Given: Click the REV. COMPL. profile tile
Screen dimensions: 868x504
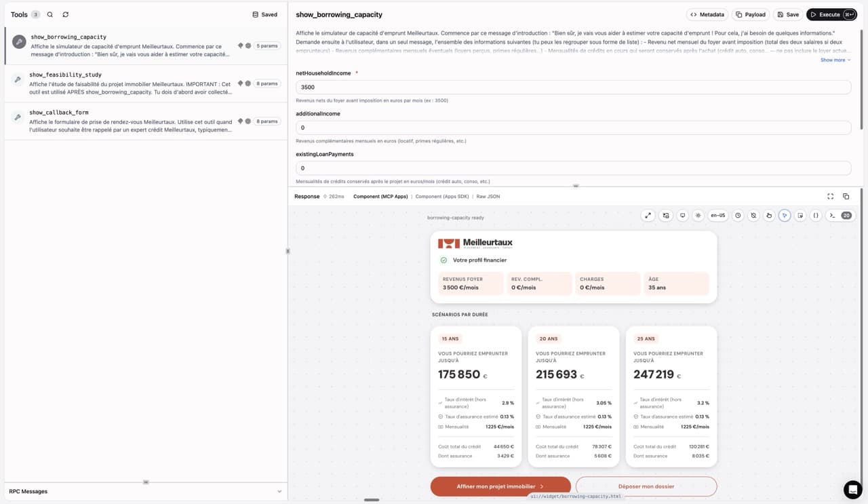Looking at the screenshot, I should pos(539,284).
